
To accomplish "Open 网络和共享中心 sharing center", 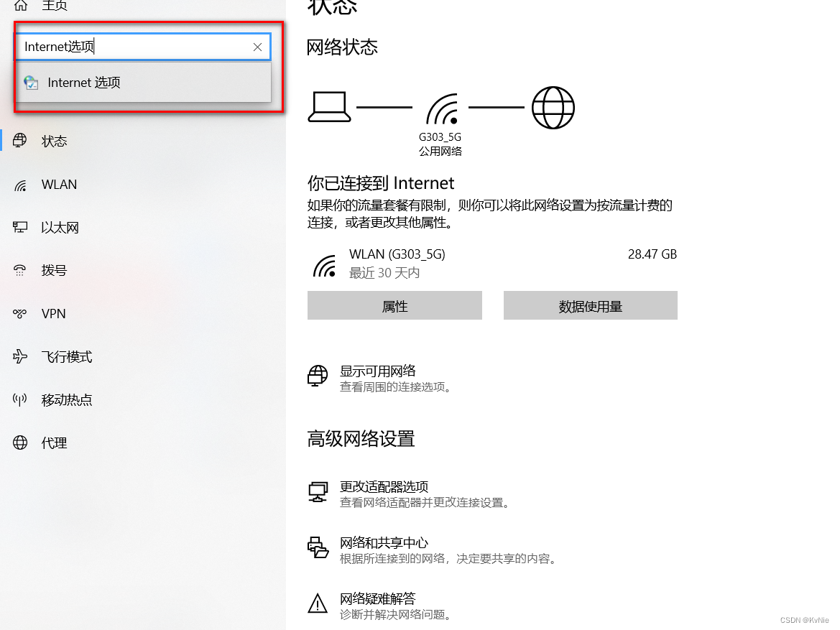I will pyautogui.click(x=384, y=542).
